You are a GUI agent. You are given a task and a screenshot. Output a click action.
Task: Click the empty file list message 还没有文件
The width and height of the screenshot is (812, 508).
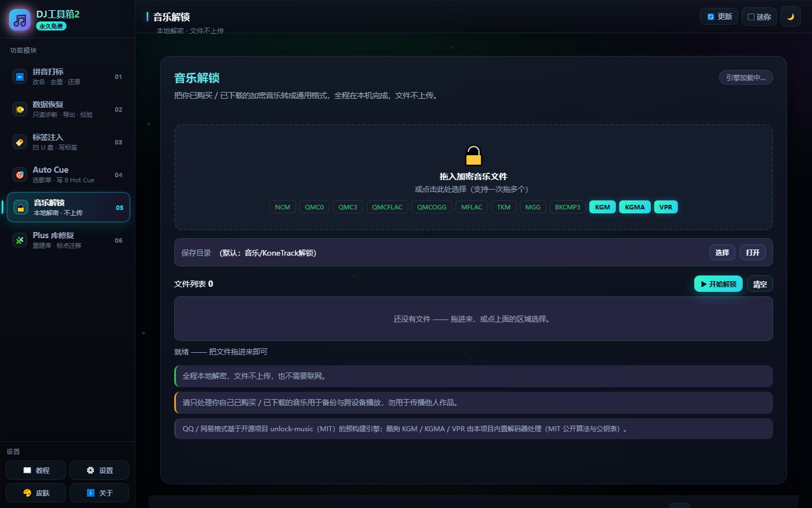point(474,319)
